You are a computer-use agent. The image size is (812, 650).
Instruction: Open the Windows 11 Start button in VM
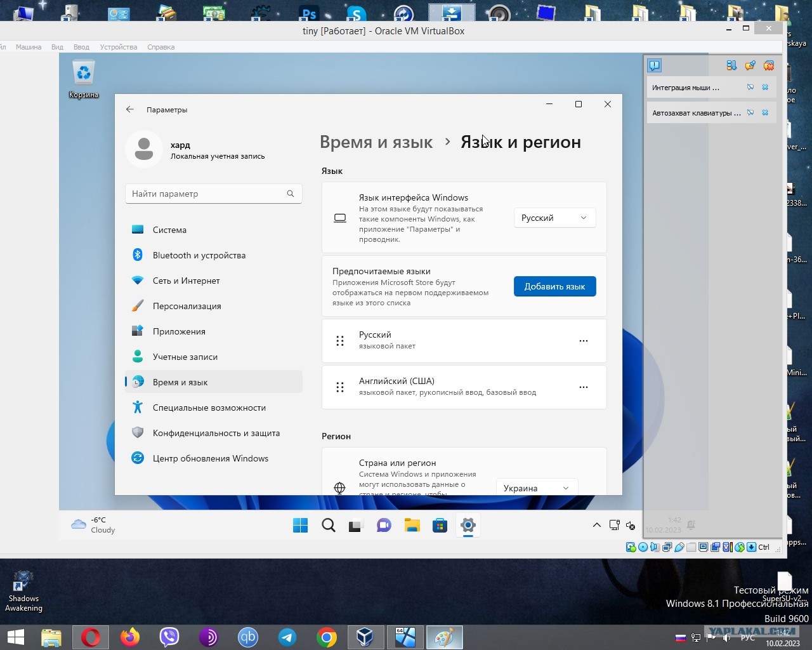(301, 525)
